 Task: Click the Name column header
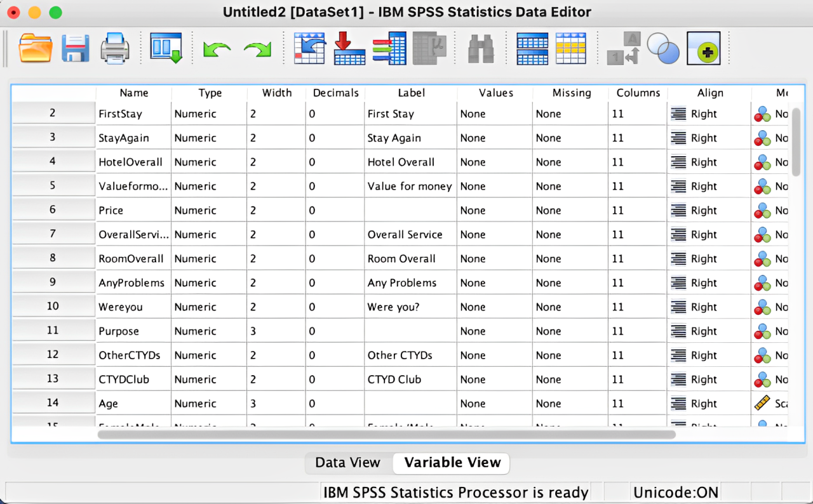(x=134, y=93)
